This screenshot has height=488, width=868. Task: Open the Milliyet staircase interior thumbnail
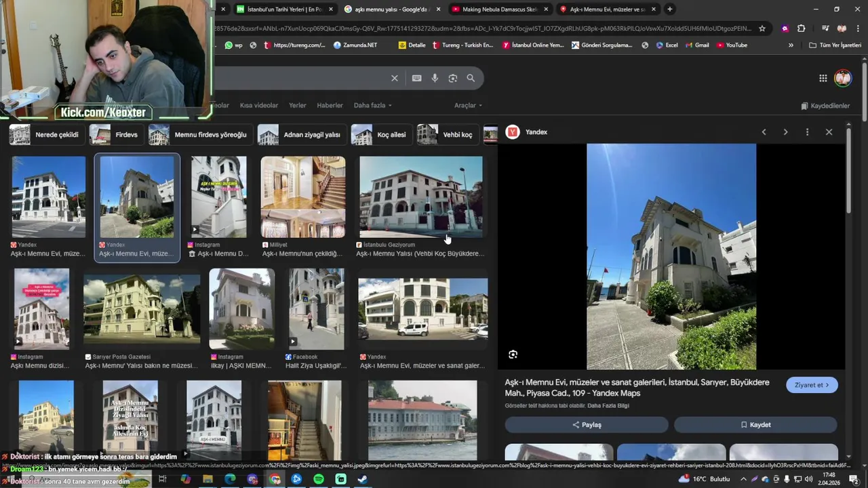tap(302, 197)
